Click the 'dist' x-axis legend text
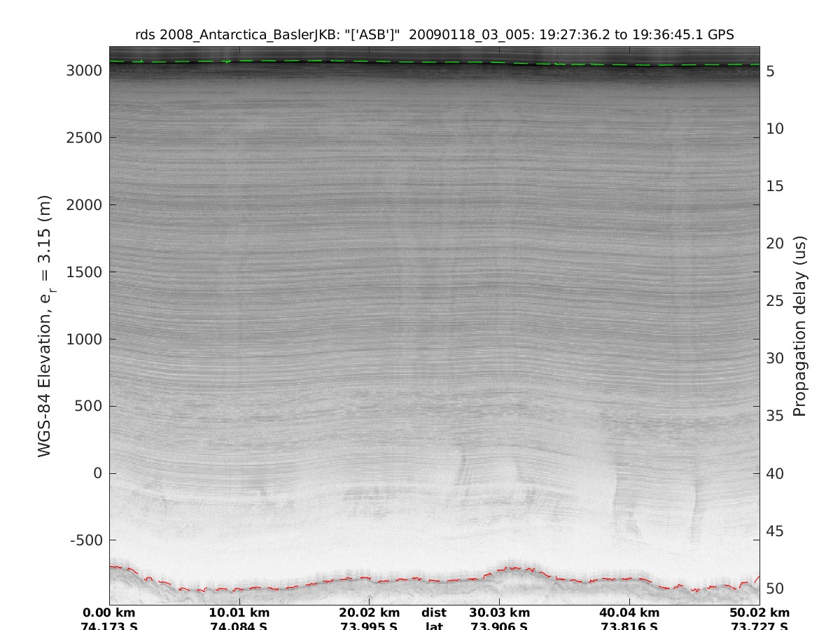 coord(434,613)
